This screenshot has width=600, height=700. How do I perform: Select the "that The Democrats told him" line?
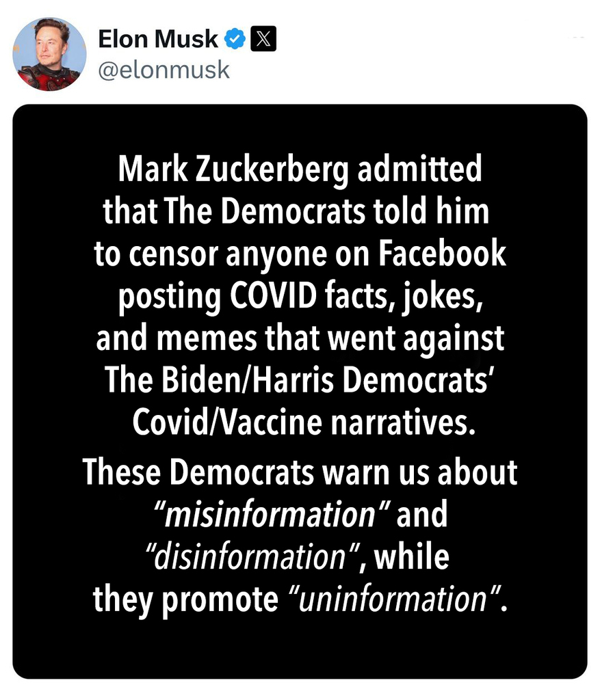pos(296,212)
